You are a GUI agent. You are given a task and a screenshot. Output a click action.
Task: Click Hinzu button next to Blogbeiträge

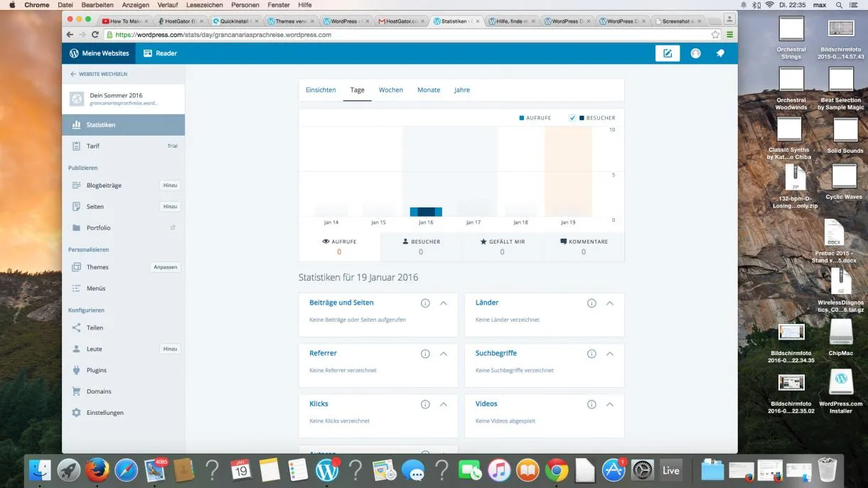(170, 185)
